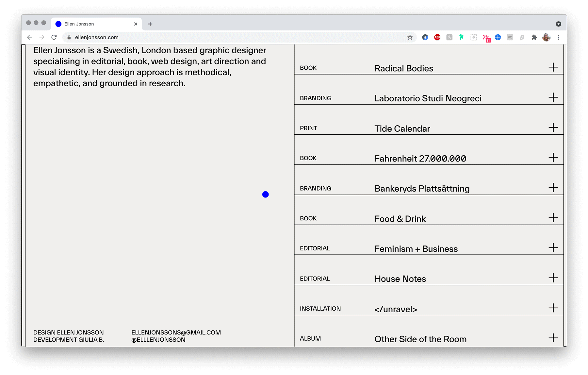
Task: Expand the Tide Calendar plus icon
Action: 553,128
